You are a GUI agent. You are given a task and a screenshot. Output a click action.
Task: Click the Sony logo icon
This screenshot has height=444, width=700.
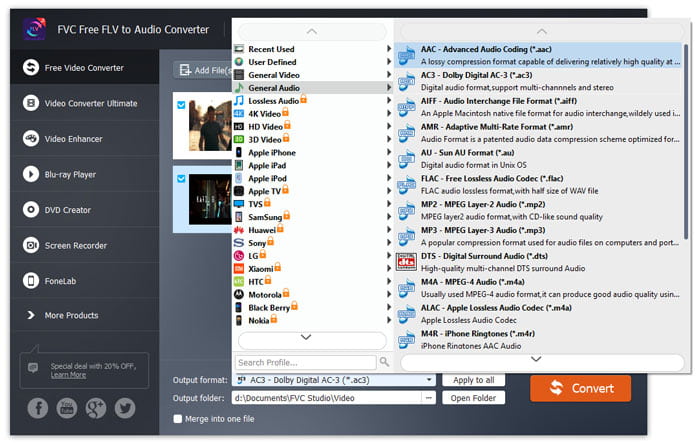239,243
